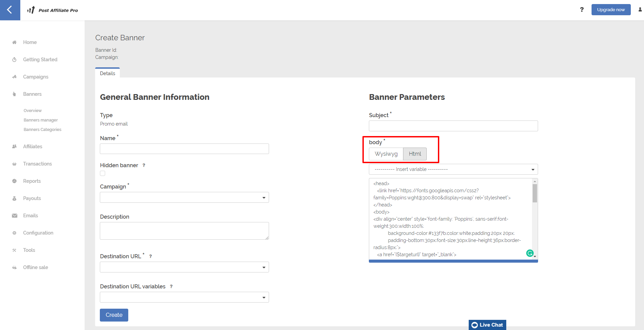644x330 pixels.
Task: Click the back arrow icon
Action: [10, 10]
